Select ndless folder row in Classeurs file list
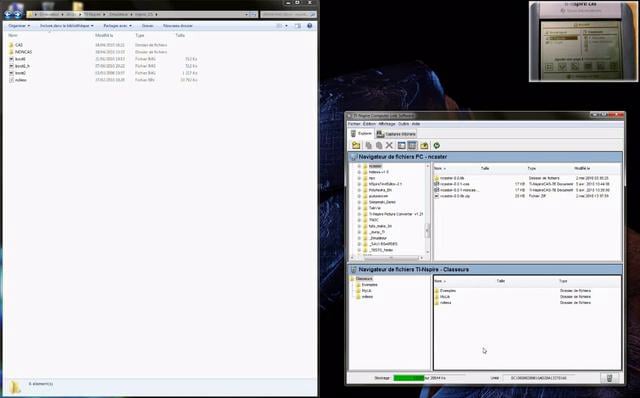This screenshot has height=398, width=640. tap(527, 303)
